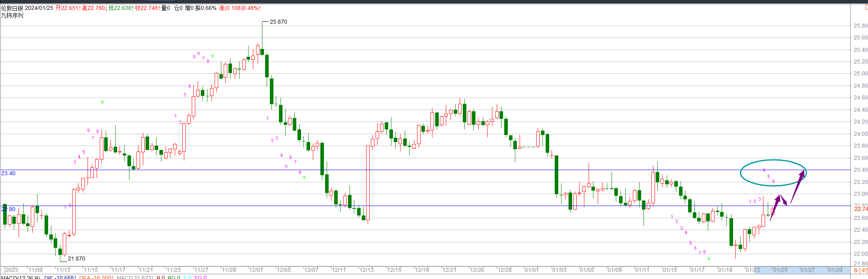This screenshot has width=868, height=279.
Task: Click the 24.00 price axis label
Action: click(861, 134)
